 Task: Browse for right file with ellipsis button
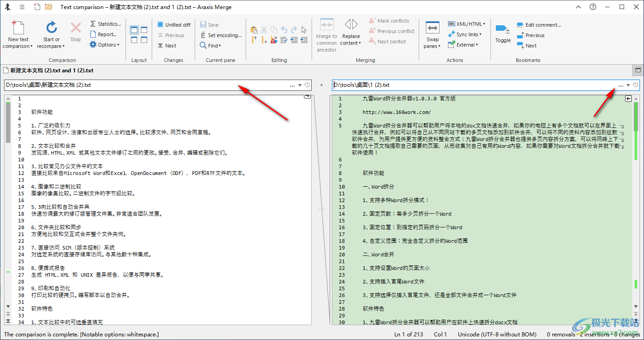(x=621, y=85)
